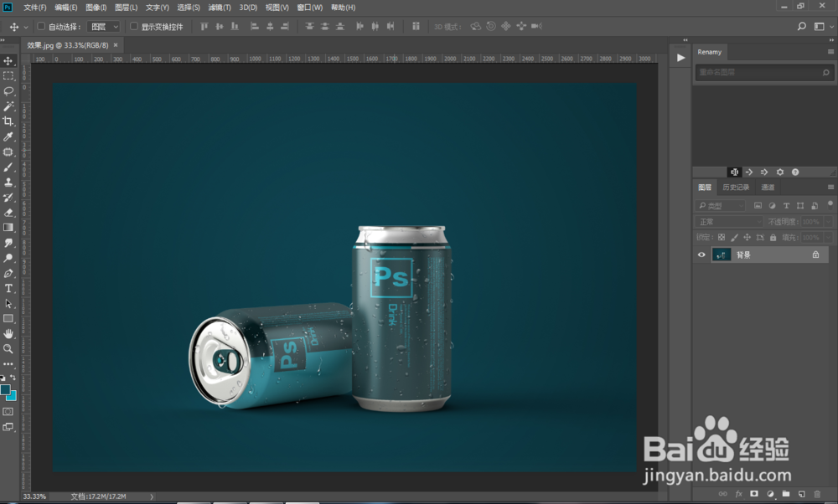Viewport: 838px width, 504px height.
Task: Open the search magnifier in options bar
Action: (x=802, y=26)
